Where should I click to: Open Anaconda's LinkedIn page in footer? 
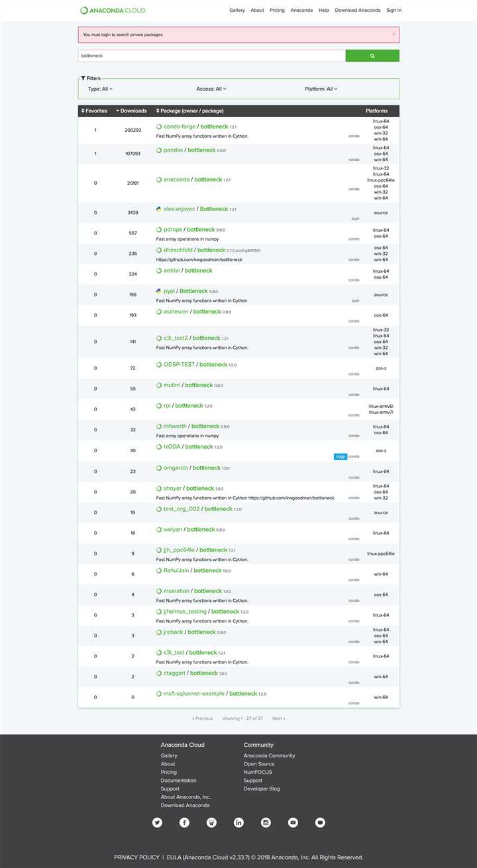[x=238, y=822]
